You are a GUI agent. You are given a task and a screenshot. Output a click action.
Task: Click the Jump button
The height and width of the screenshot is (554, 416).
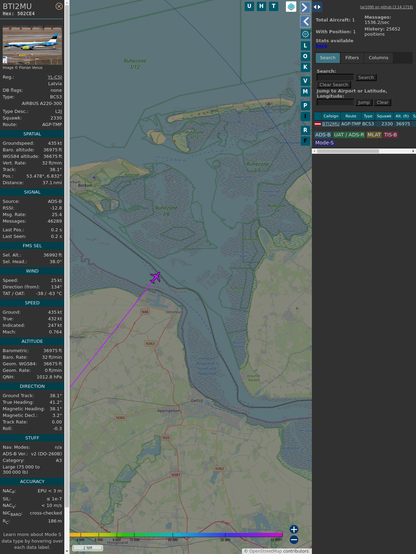point(363,102)
